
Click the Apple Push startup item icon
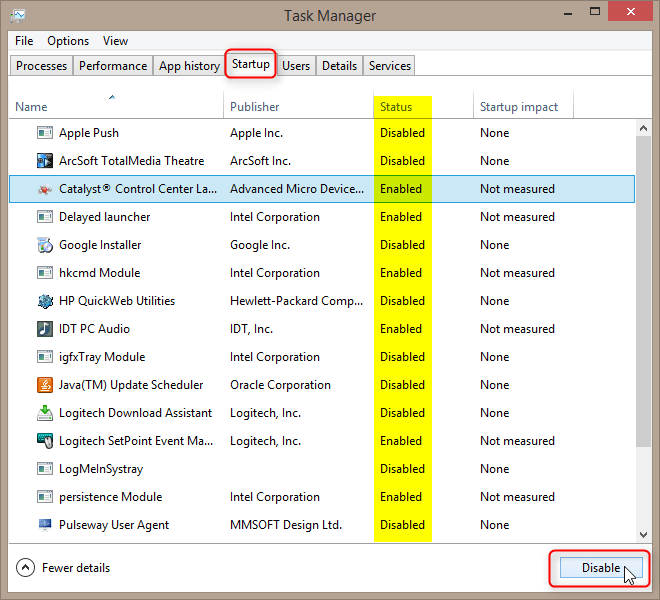click(x=45, y=133)
